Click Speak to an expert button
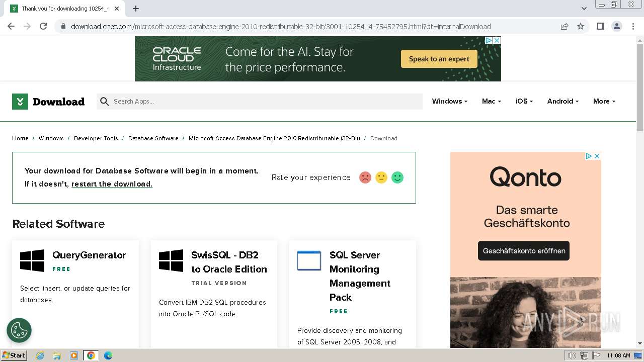644x362 pixels. 439,59
